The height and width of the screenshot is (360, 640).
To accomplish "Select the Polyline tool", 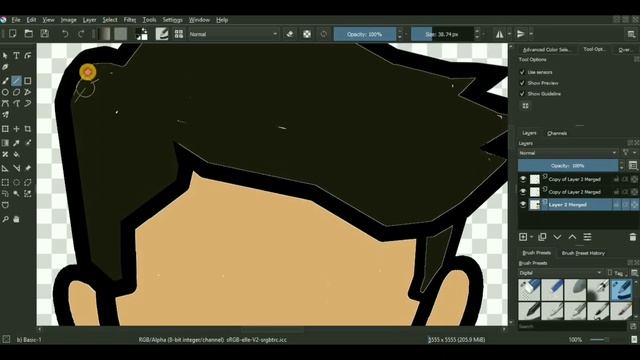I will pos(28,92).
